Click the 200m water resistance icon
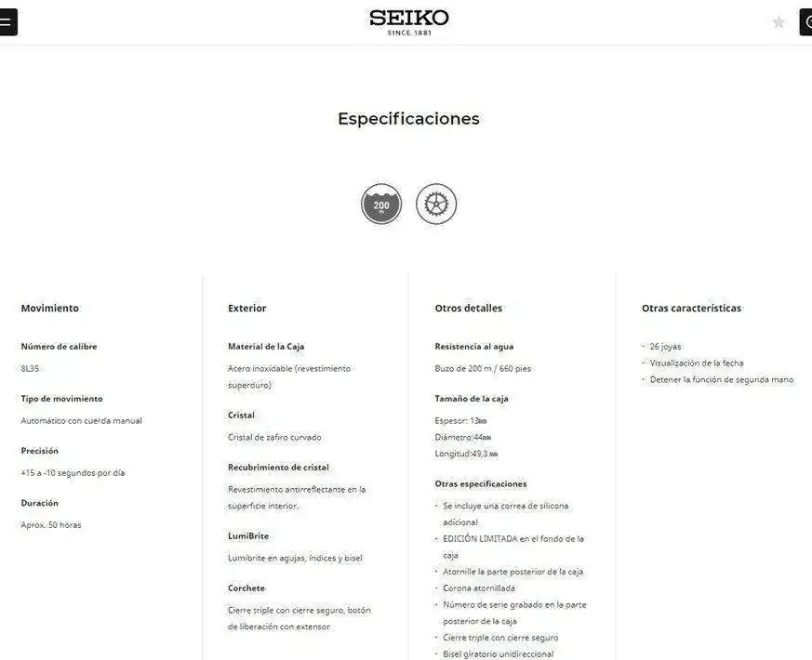 (381, 204)
